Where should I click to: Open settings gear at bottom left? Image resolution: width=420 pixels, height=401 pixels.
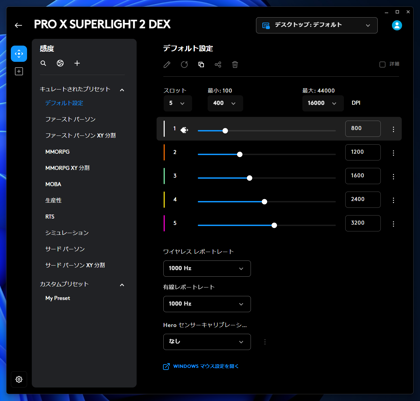(x=19, y=379)
